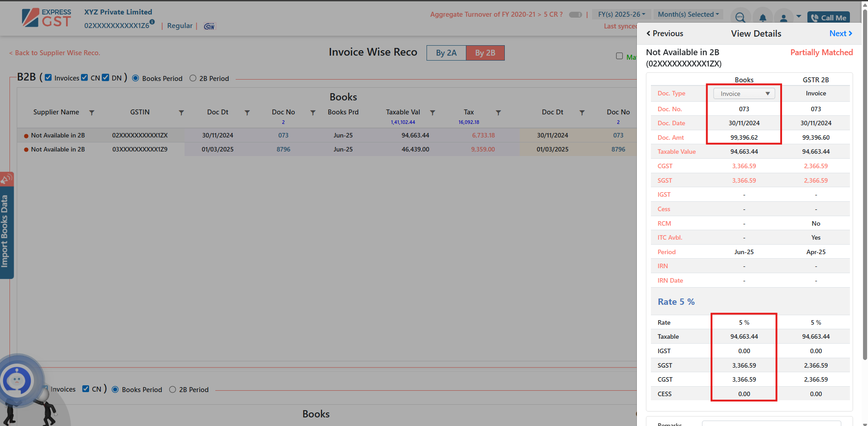868x426 pixels.
Task: Click the GSTIN info badge icon
Action: [152, 22]
